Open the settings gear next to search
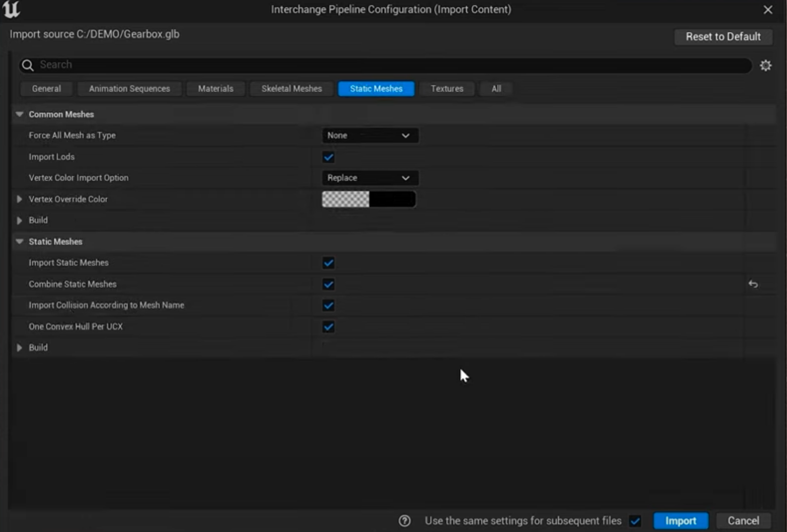The width and height of the screenshot is (787, 532). 766,65
